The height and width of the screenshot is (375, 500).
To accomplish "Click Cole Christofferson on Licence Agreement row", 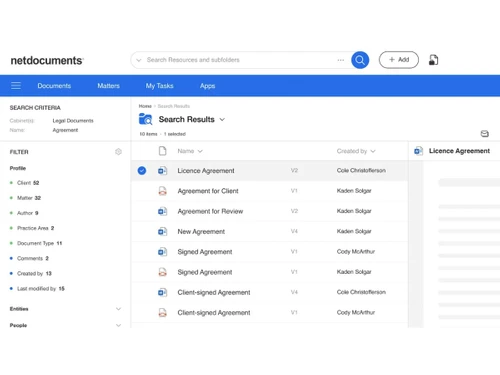I will (x=361, y=170).
